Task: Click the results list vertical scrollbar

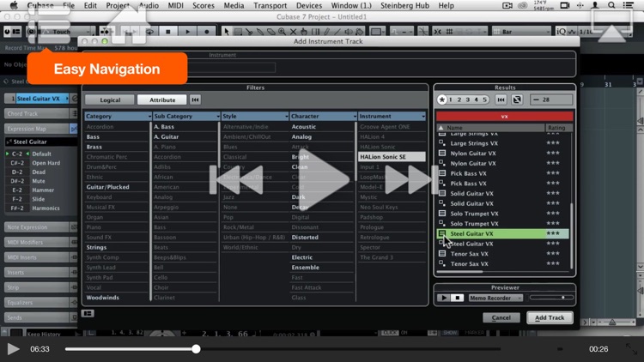Action: pyautogui.click(x=571, y=236)
